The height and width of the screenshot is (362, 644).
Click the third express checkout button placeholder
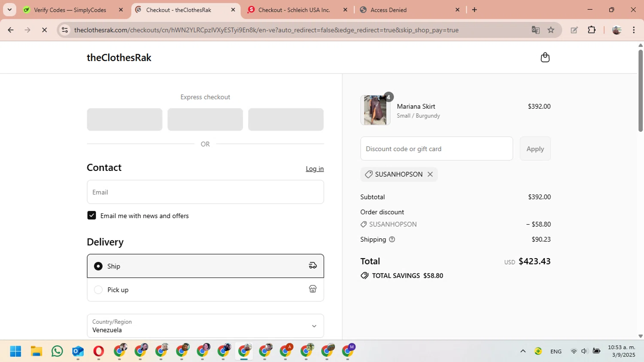(x=286, y=119)
